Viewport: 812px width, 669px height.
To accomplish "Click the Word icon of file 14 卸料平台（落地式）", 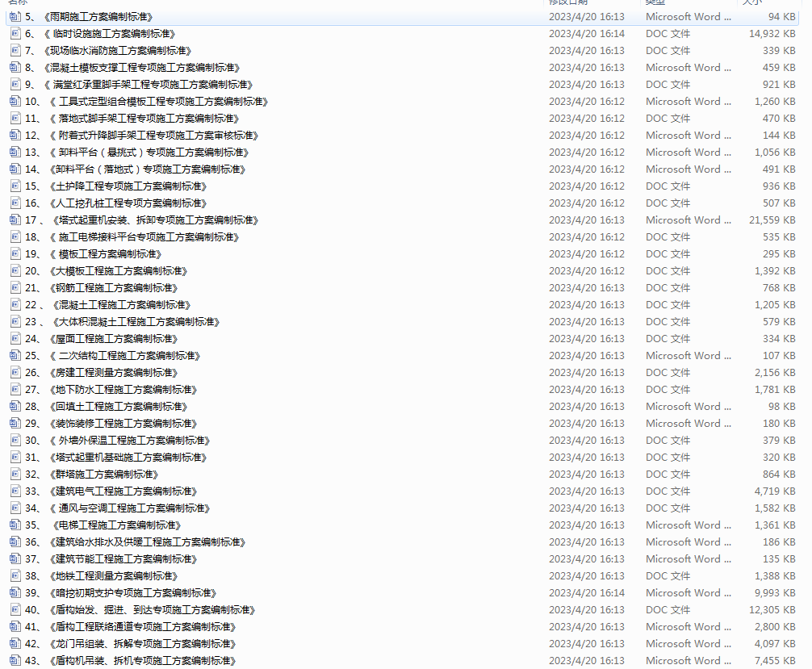I will 15,169.
